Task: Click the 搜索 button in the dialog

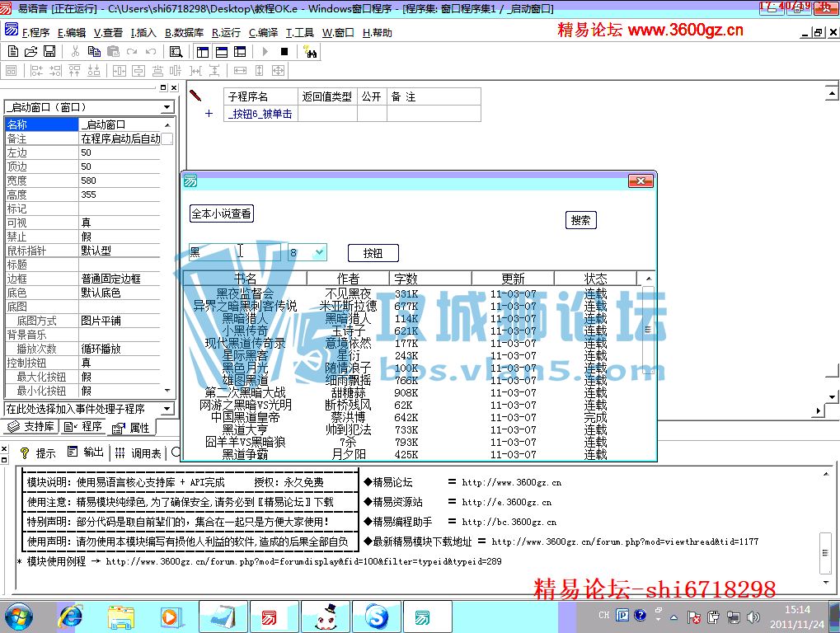Action: (x=580, y=220)
